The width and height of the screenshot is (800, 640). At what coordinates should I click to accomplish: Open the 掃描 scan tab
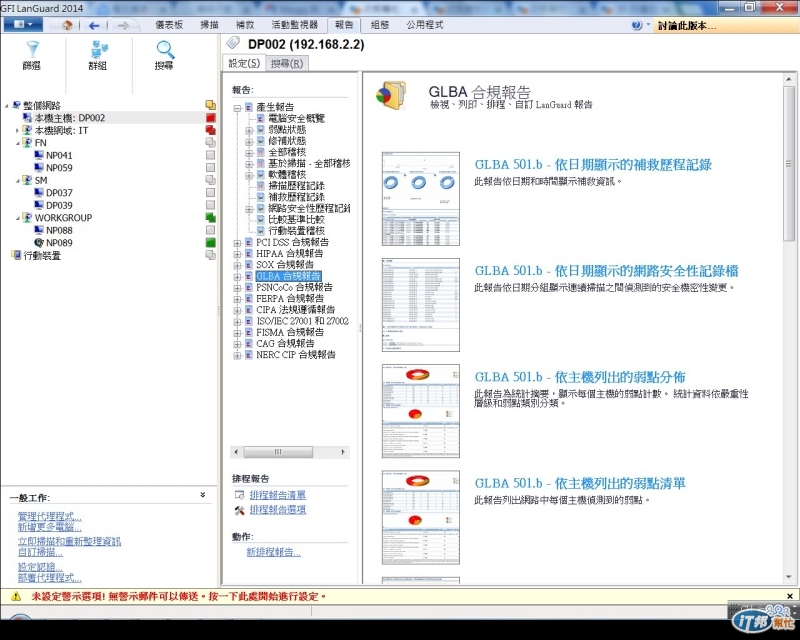coord(209,24)
